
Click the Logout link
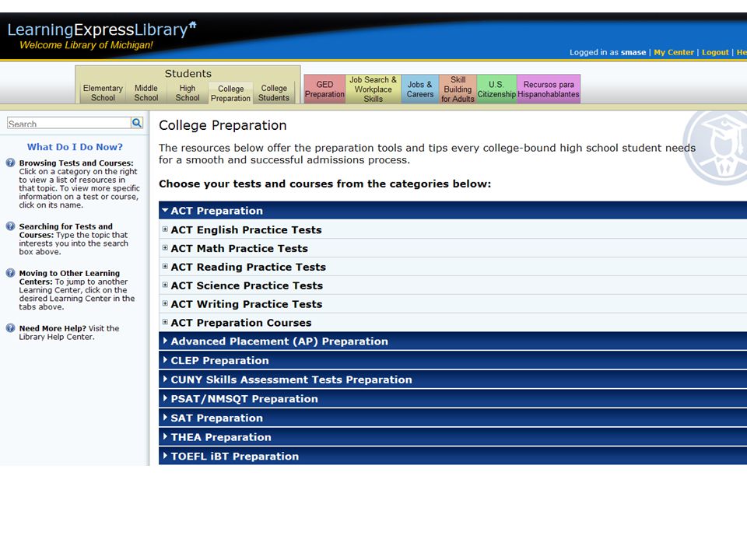(715, 52)
